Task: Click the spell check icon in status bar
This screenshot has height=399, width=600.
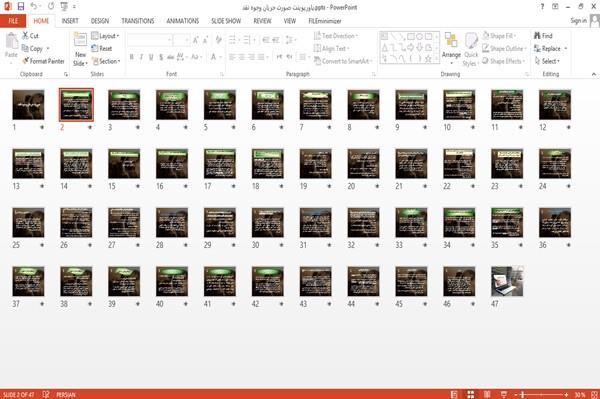Action: (46, 394)
